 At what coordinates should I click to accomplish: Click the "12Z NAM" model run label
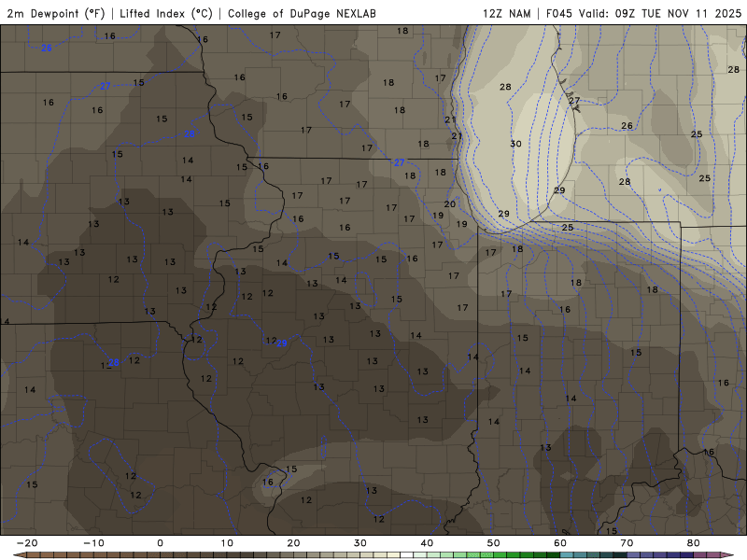coord(507,13)
